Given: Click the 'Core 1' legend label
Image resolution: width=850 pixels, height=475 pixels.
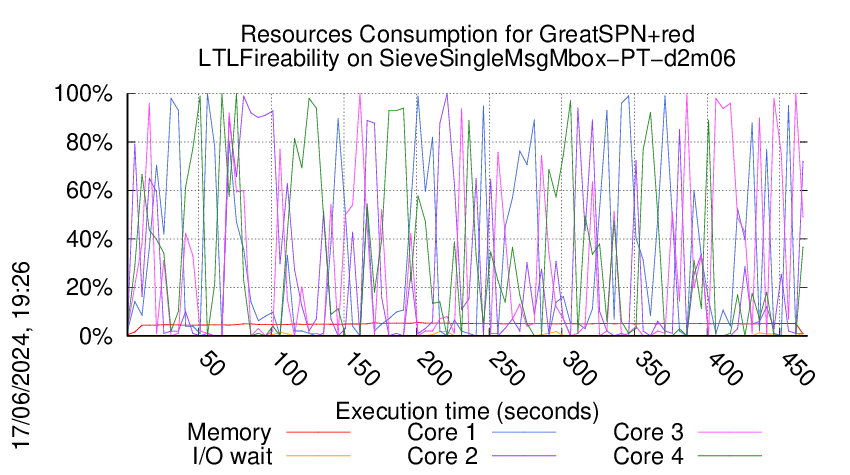Looking at the screenshot, I should point(442,432).
